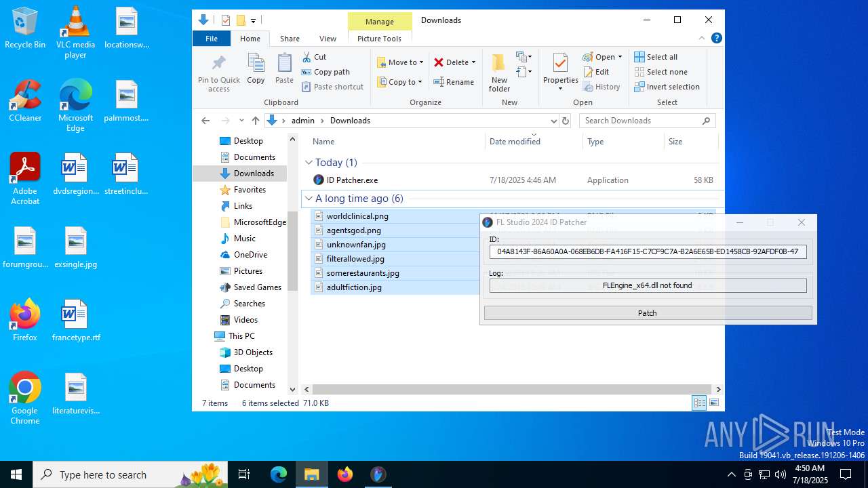Refresh the Downloads folder view

[566, 121]
